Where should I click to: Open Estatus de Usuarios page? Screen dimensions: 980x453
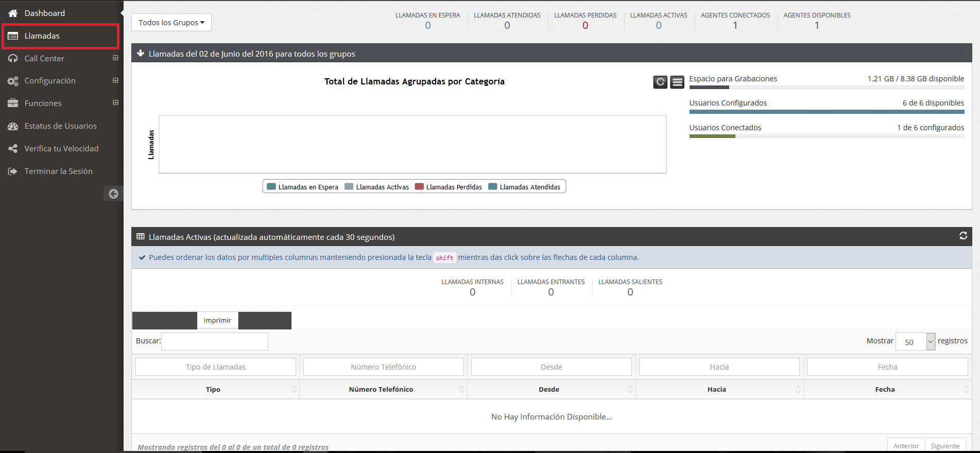(x=60, y=126)
